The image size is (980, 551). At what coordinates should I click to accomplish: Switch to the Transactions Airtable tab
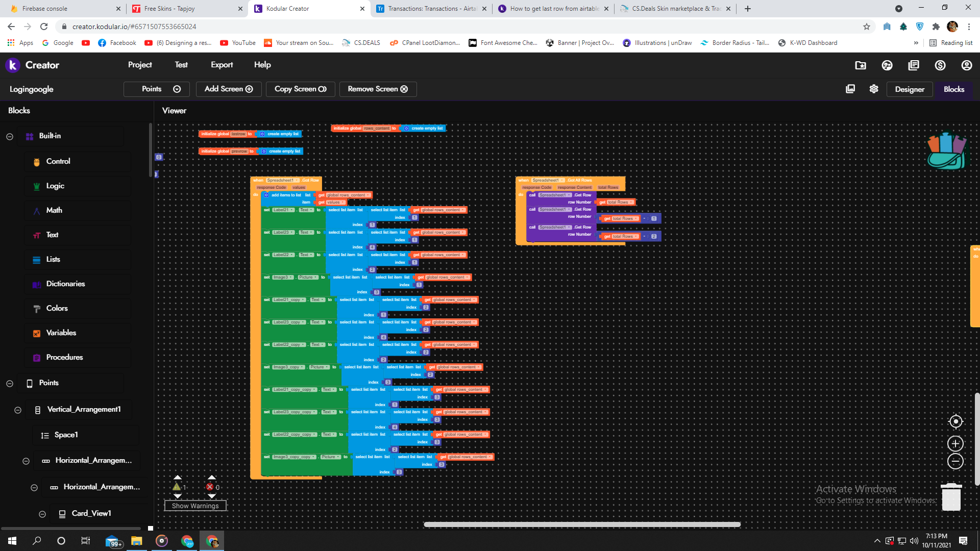[x=432, y=9]
